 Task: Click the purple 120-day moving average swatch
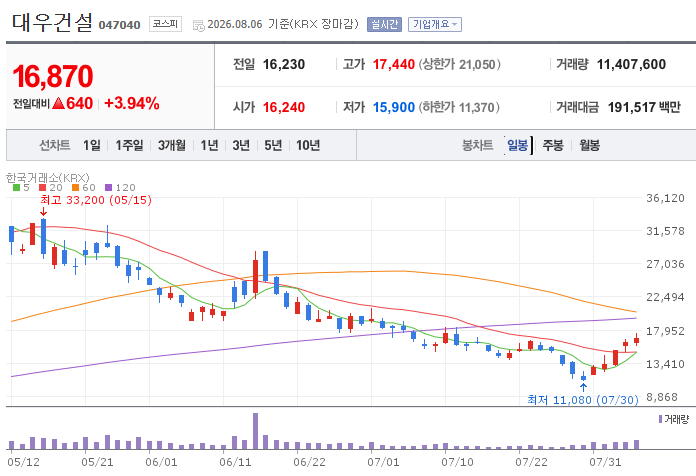(109, 188)
